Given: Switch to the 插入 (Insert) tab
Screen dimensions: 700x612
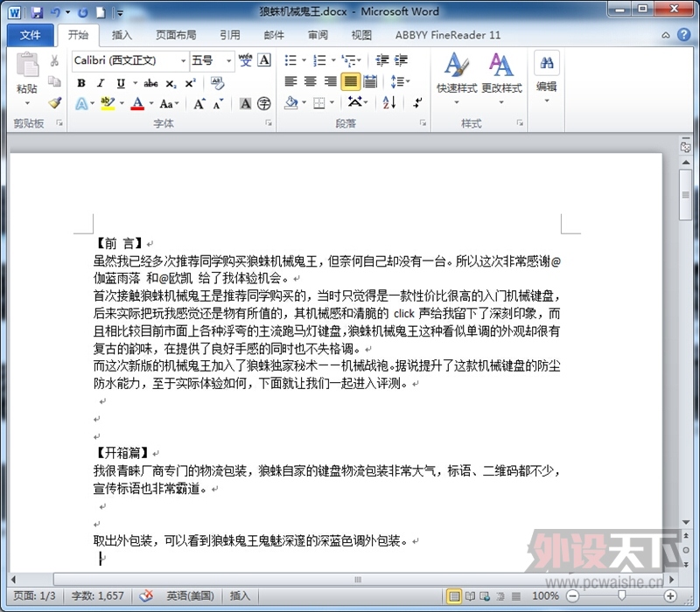Looking at the screenshot, I should coord(122,35).
